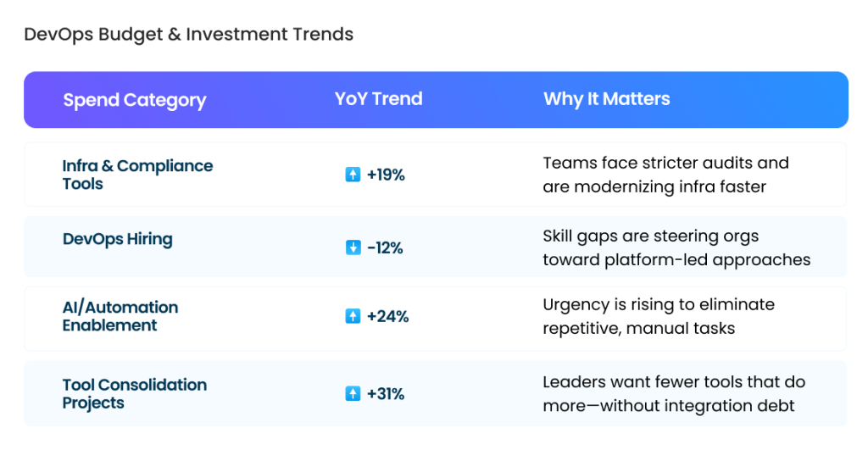Click the -12% trend value
The height and width of the screenshot is (450, 868).
[385, 247]
